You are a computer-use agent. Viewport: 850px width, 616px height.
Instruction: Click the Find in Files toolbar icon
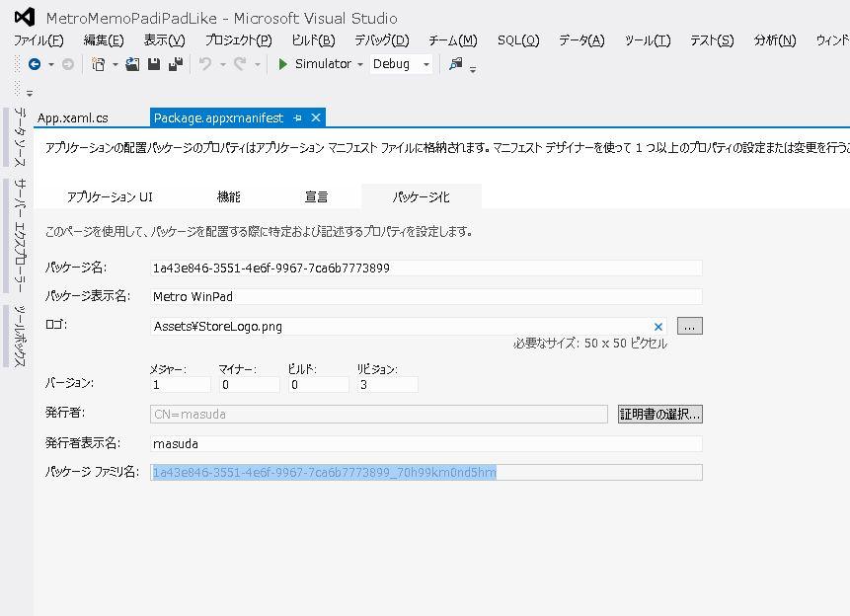tap(455, 64)
